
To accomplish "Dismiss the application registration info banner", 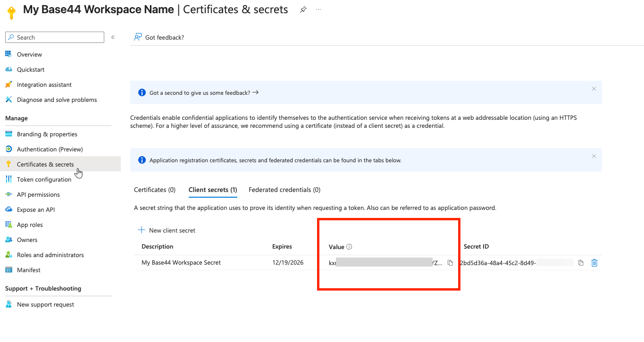I will tap(594, 156).
